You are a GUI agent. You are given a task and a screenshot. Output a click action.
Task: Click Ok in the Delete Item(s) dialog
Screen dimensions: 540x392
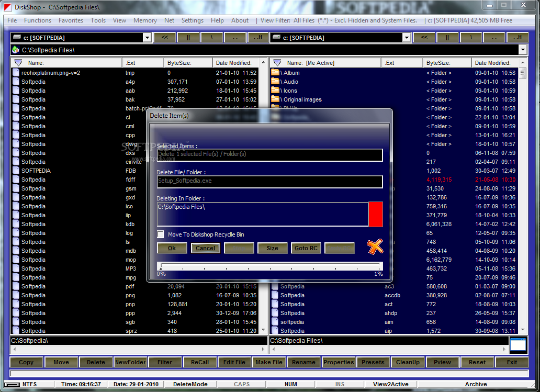[172, 248]
